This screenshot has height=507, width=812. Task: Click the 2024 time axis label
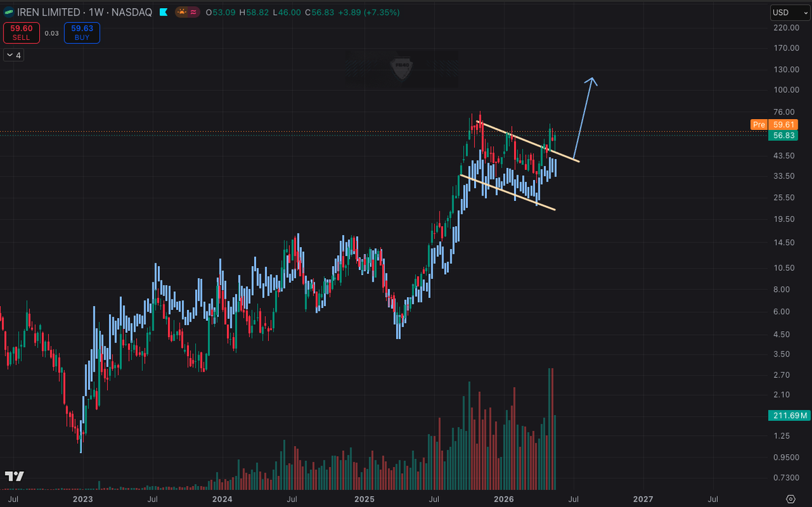222,500
